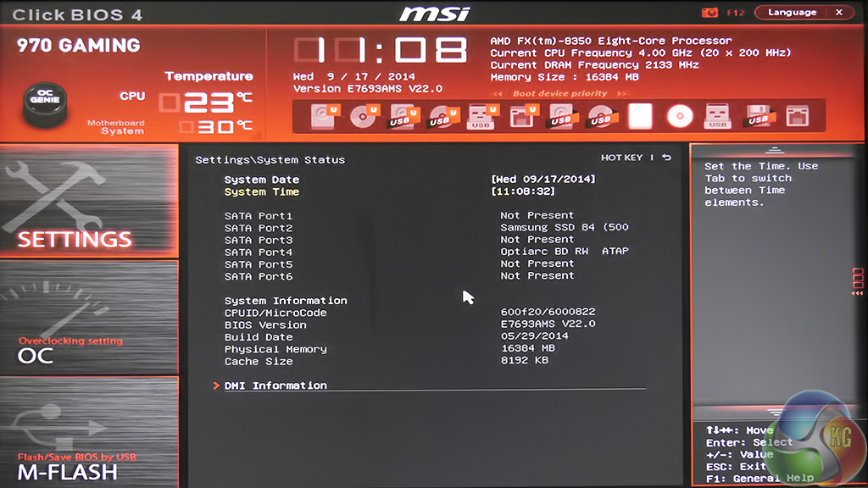Click the Samsung SSD 84 value
The width and height of the screenshot is (868, 488).
tap(564, 227)
